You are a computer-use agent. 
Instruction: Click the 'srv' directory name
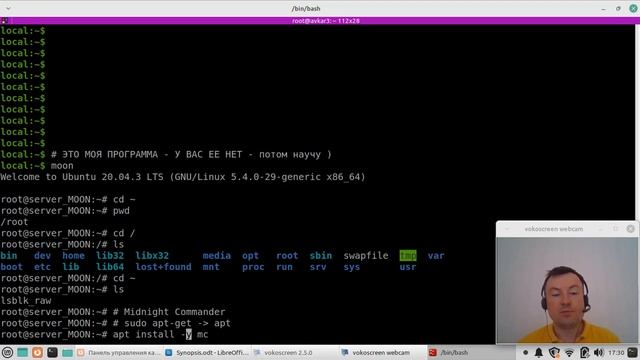[318, 267]
